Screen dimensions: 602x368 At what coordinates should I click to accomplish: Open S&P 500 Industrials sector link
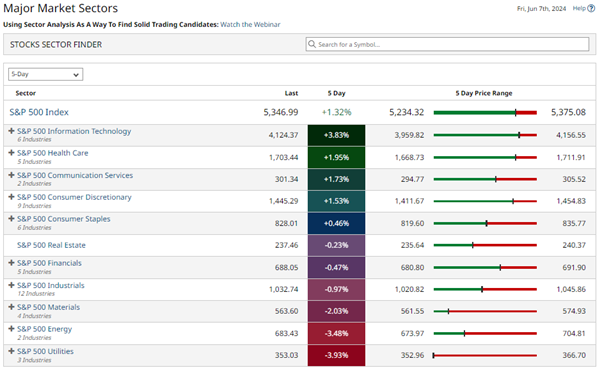point(51,285)
